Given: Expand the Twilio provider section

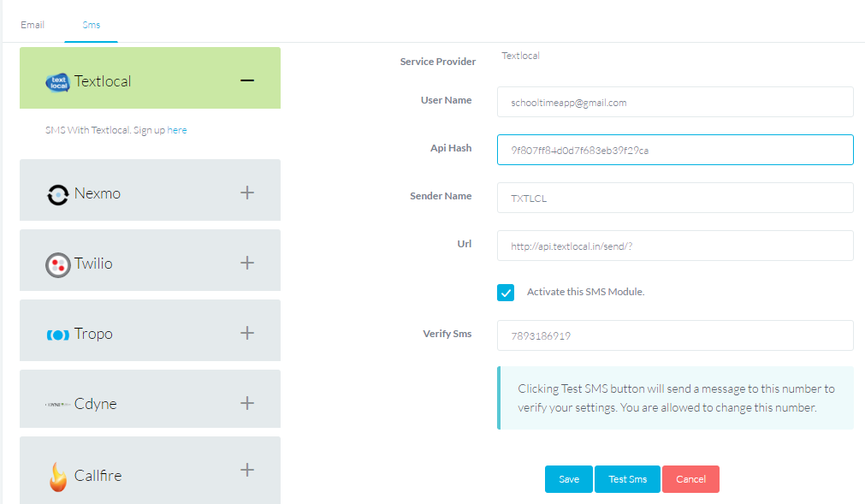Looking at the screenshot, I should pos(247,263).
